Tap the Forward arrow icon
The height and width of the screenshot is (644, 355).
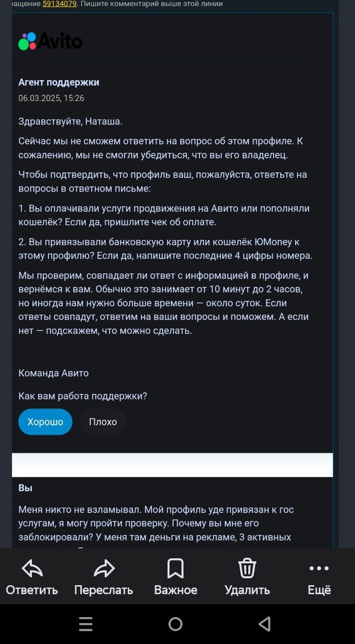[104, 570]
